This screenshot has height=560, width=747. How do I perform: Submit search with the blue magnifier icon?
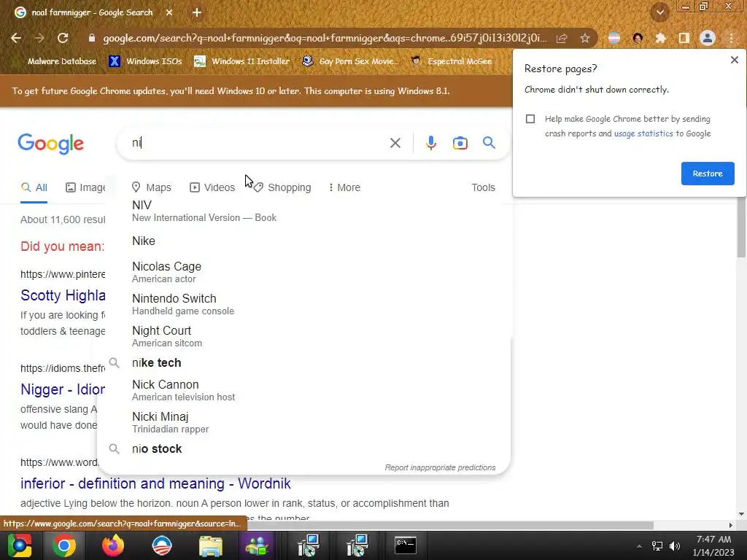click(489, 142)
